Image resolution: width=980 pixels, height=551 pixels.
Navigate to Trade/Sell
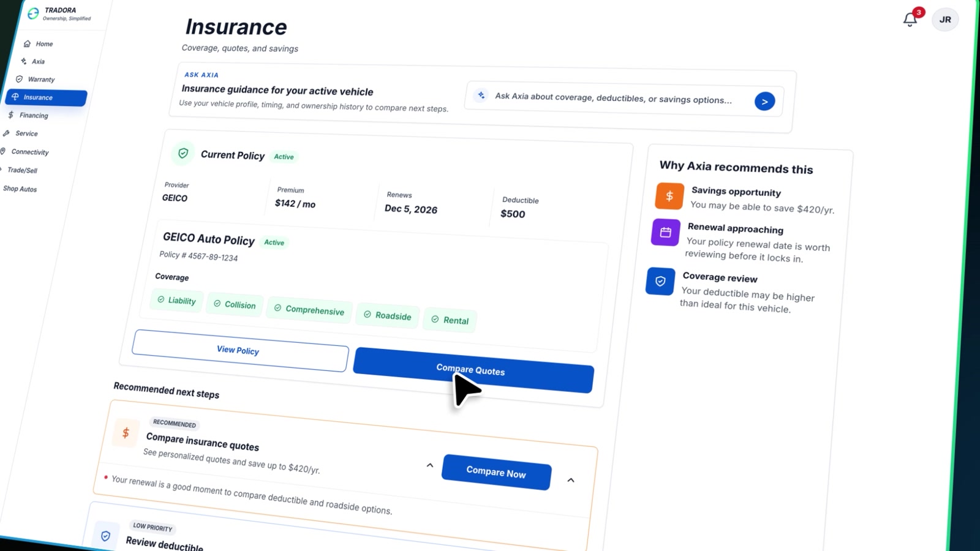tap(23, 170)
